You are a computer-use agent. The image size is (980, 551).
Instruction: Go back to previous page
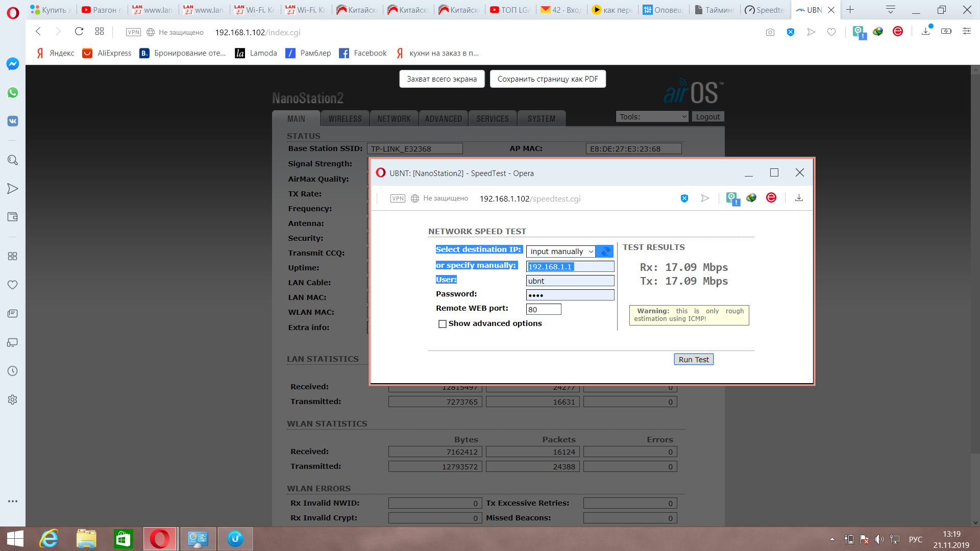(38, 32)
